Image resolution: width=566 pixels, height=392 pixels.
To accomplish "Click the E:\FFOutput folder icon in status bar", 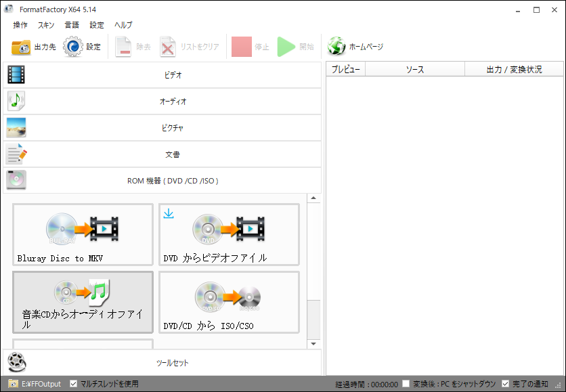I will (x=13, y=384).
